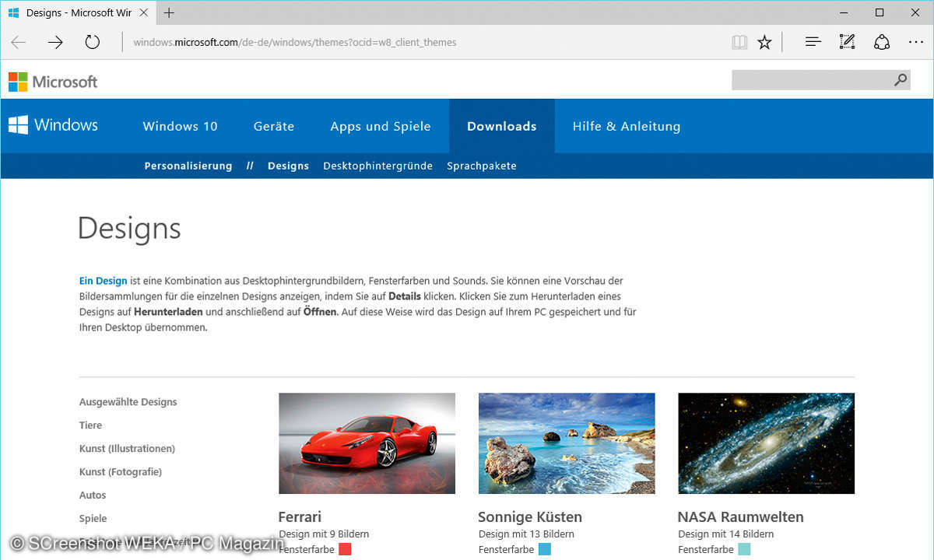Open the Ferrari theme thumbnail

point(367,443)
